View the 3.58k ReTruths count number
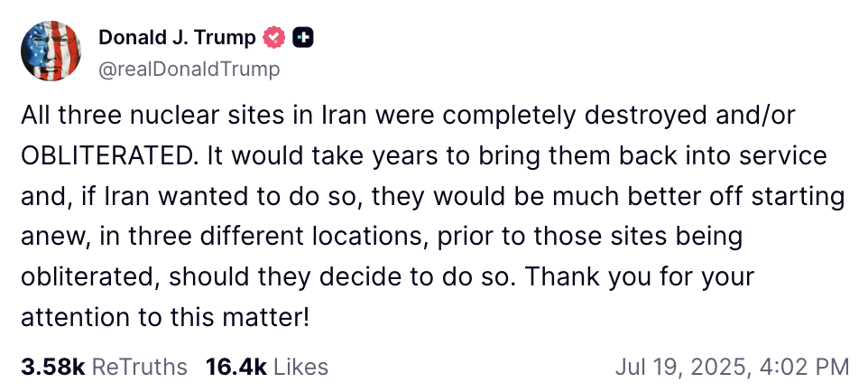Image resolution: width=868 pixels, height=392 pixels. pos(52,367)
